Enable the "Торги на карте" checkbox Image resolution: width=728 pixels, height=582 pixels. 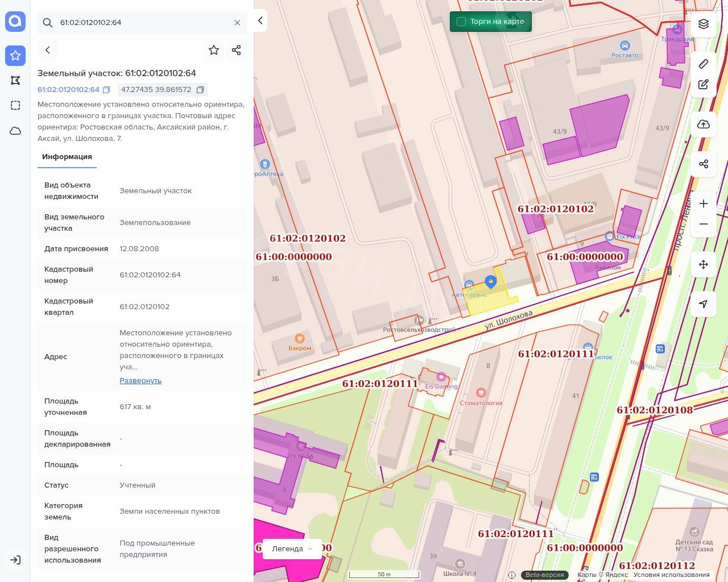tap(461, 22)
